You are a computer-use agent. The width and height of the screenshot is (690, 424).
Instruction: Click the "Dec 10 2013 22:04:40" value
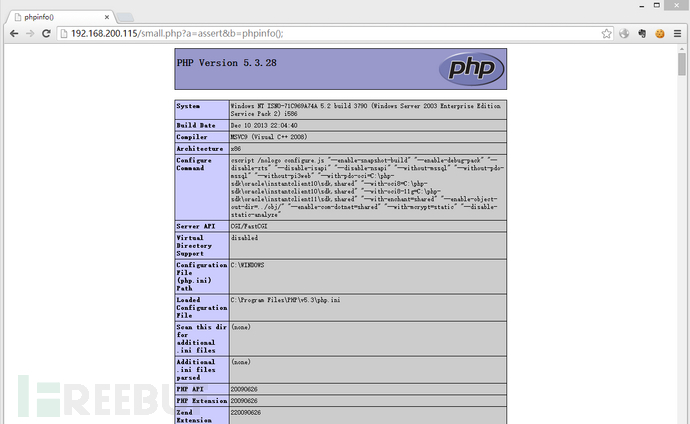pos(264,125)
